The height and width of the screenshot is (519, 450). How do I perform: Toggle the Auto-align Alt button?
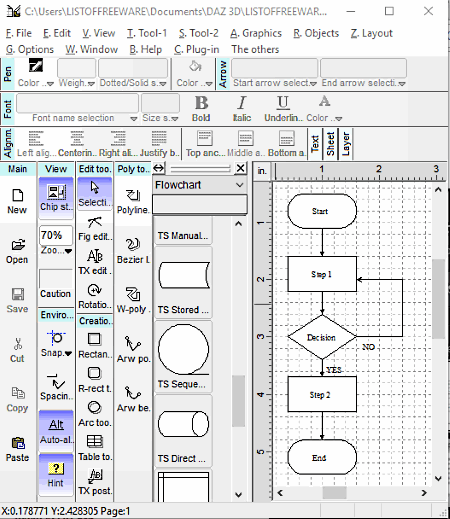pyautogui.click(x=56, y=431)
